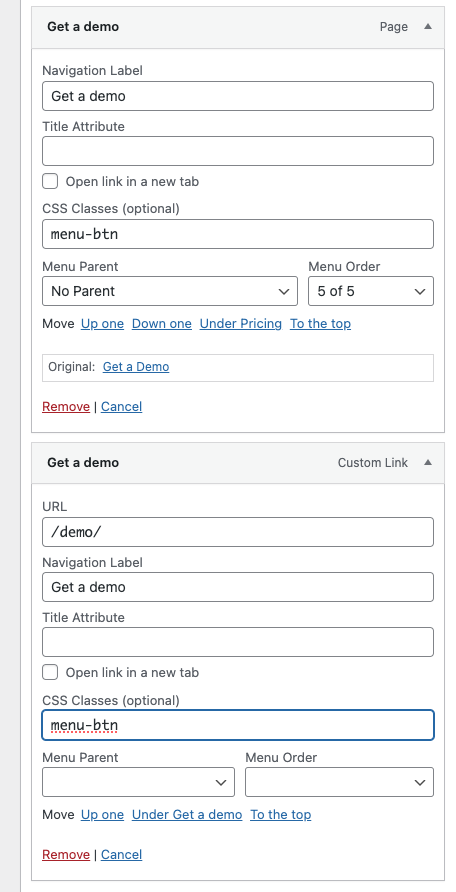
Task: Check Open link in new tab for Page item
Action: 50,181
